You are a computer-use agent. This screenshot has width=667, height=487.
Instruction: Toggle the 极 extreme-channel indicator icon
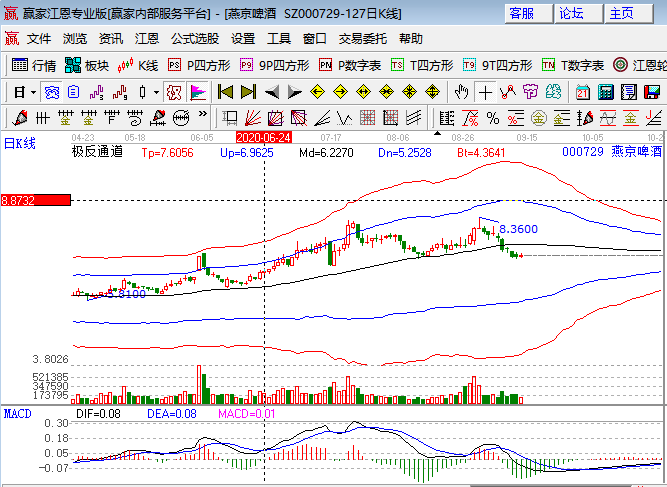174,92
